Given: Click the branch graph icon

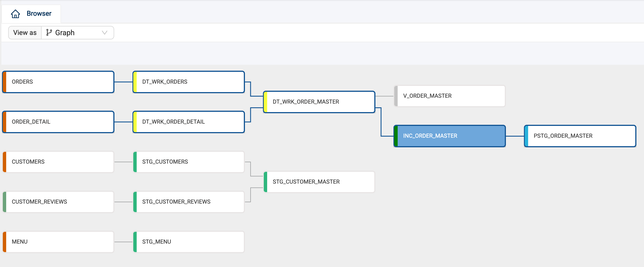Looking at the screenshot, I should (x=49, y=33).
